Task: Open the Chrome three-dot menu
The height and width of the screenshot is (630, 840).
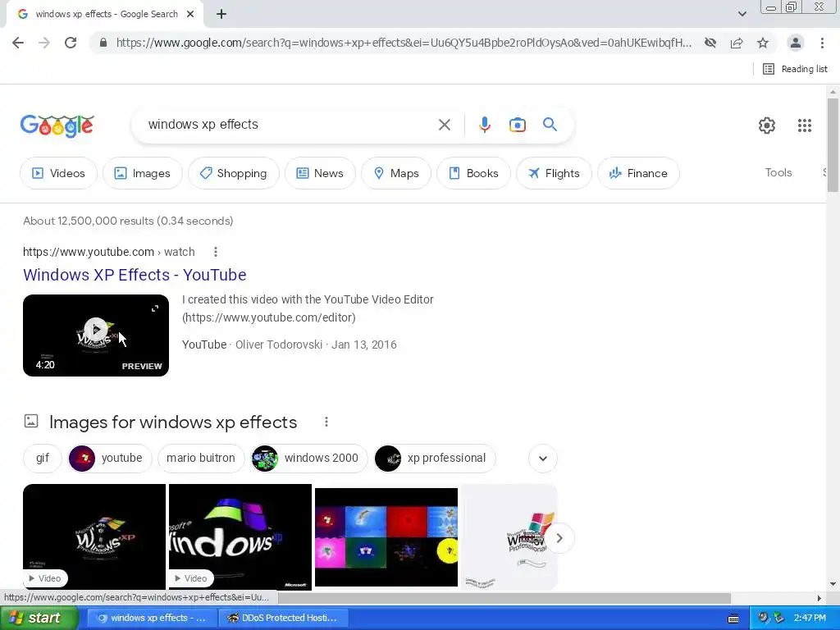Action: click(x=822, y=43)
